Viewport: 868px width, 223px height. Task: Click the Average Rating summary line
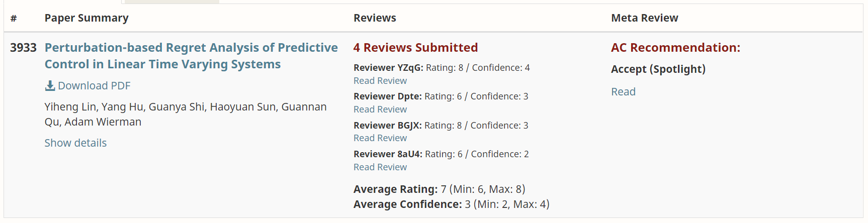[x=439, y=189]
